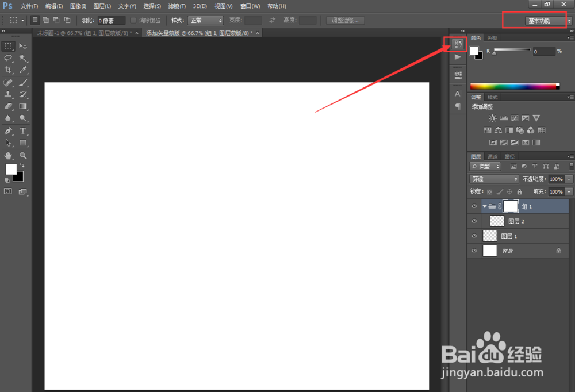
Task: Click the foreground color swatch in toolbox
Action: click(x=10, y=168)
